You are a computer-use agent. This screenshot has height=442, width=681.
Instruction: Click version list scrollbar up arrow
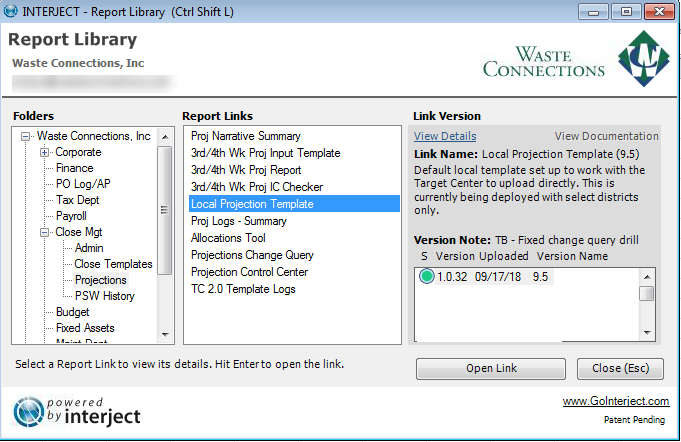tap(647, 277)
